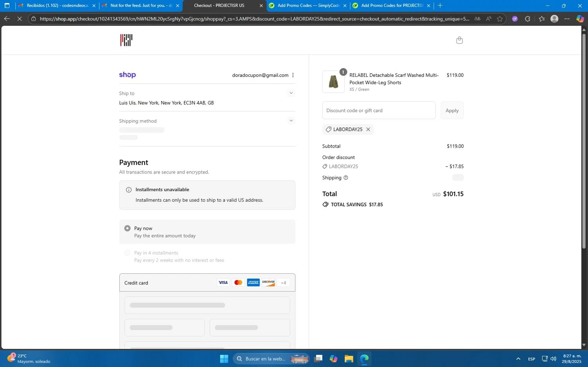Click the browser back arrow
The width and height of the screenshot is (588, 367).
tap(7, 18)
